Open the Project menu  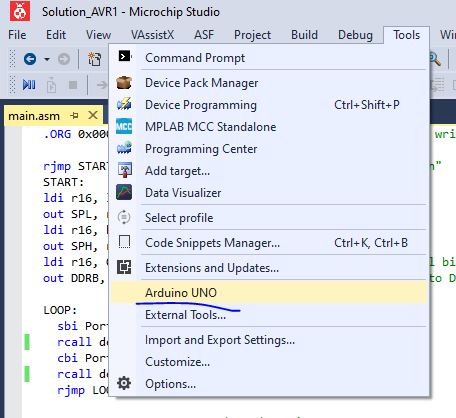click(x=252, y=35)
